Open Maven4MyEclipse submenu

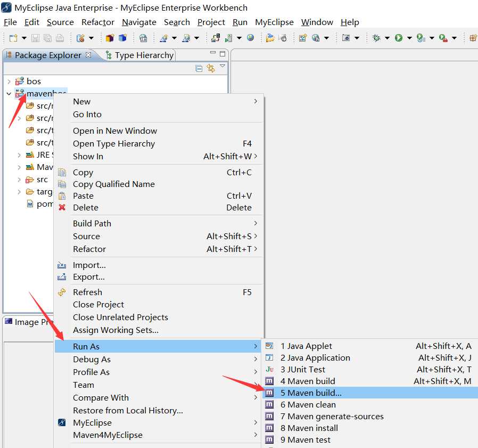(x=159, y=435)
